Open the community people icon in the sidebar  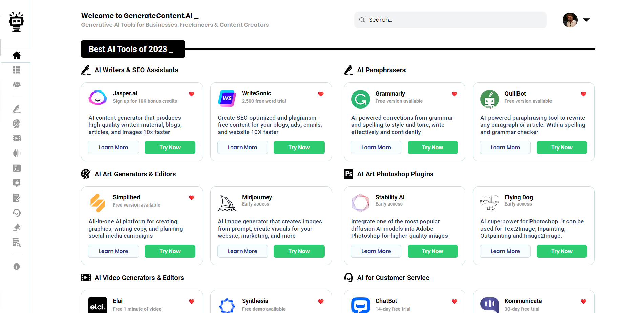point(17,85)
